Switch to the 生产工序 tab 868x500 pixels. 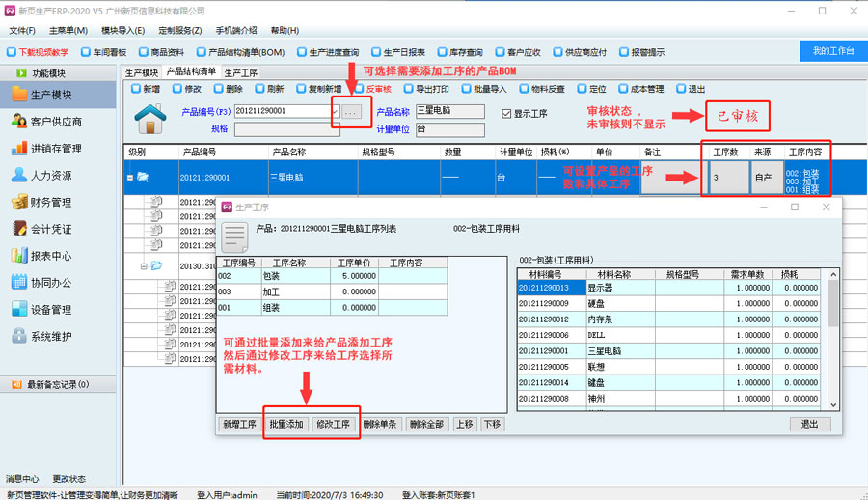(x=241, y=72)
